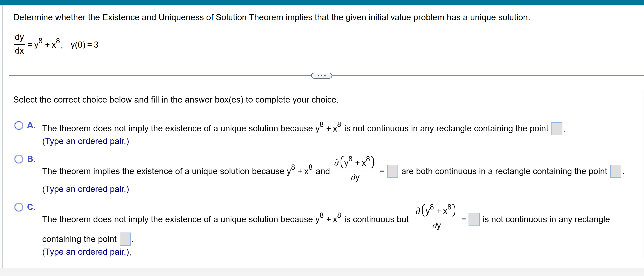Click '(Type an ordered pair.)' hint under choice B
This screenshot has height=276, width=644.
pyautogui.click(x=86, y=189)
